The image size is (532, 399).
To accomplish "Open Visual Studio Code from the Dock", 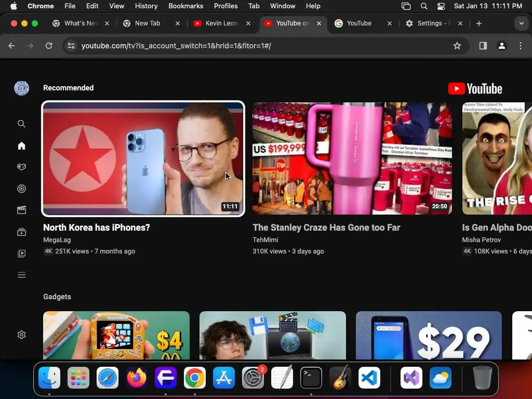I will coord(369,378).
